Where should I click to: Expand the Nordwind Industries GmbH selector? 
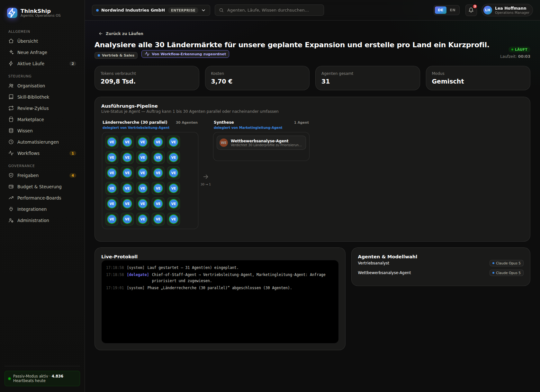click(151, 10)
